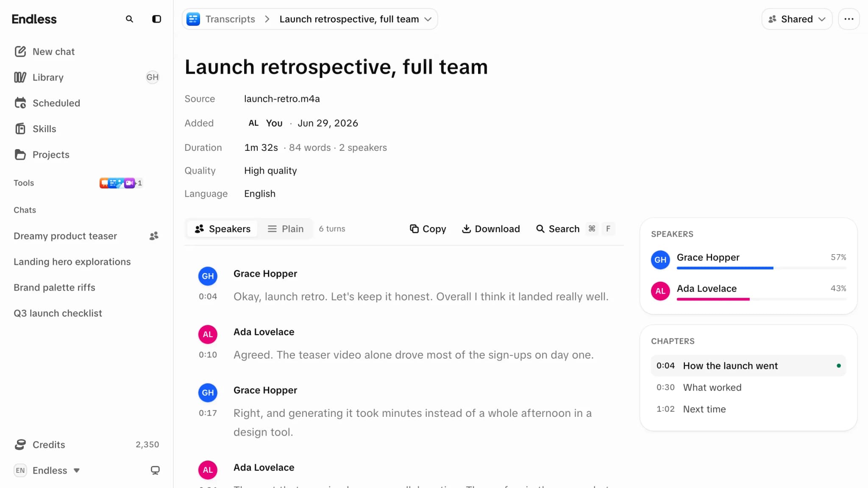This screenshot has width=868, height=488.
Task: Click the 0:17 timestamp of Grace's turn
Action: click(x=208, y=413)
